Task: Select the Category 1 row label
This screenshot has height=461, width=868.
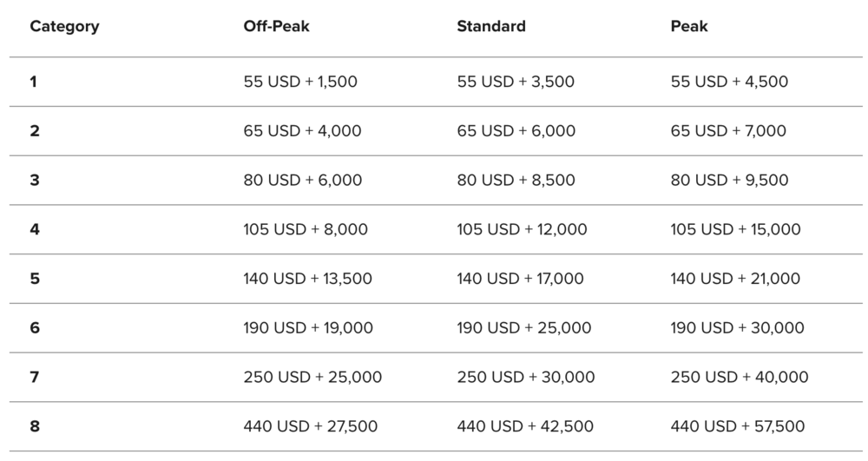Action: click(34, 82)
